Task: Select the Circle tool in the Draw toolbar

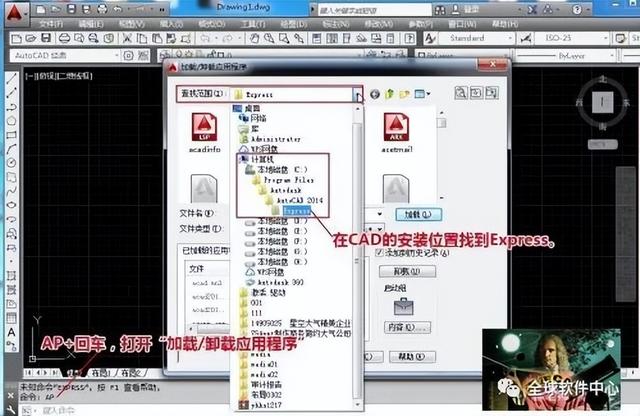Action: (x=11, y=163)
